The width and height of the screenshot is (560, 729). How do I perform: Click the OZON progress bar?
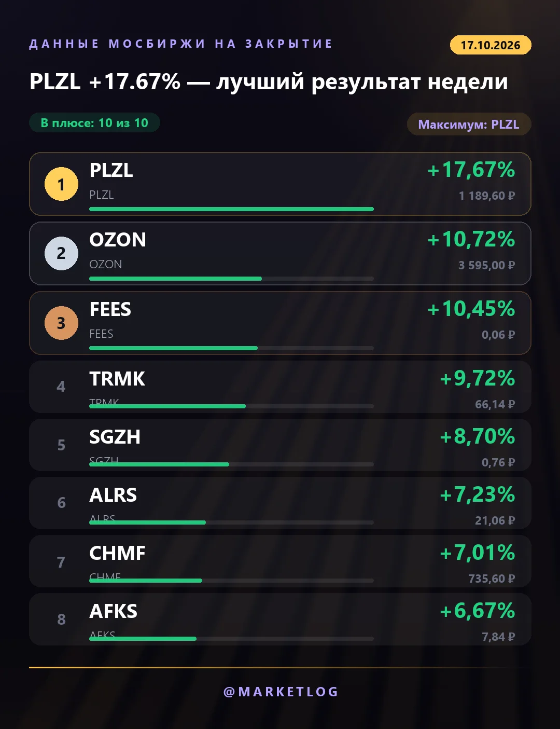point(231,279)
